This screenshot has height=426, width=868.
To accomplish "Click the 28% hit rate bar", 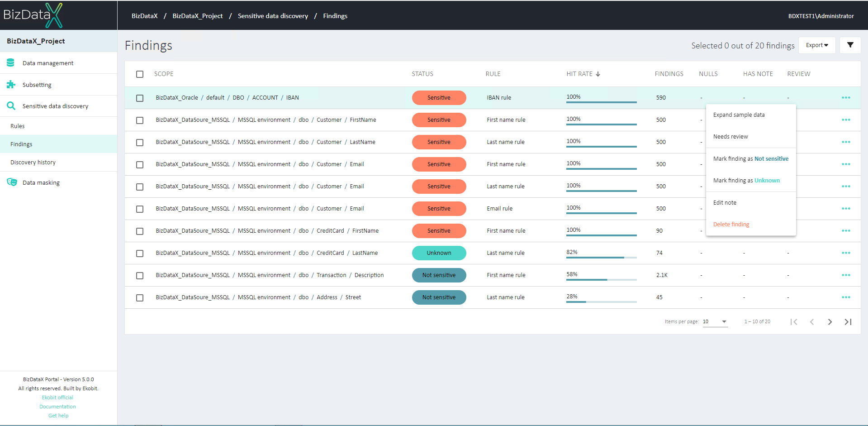I will point(601,302).
